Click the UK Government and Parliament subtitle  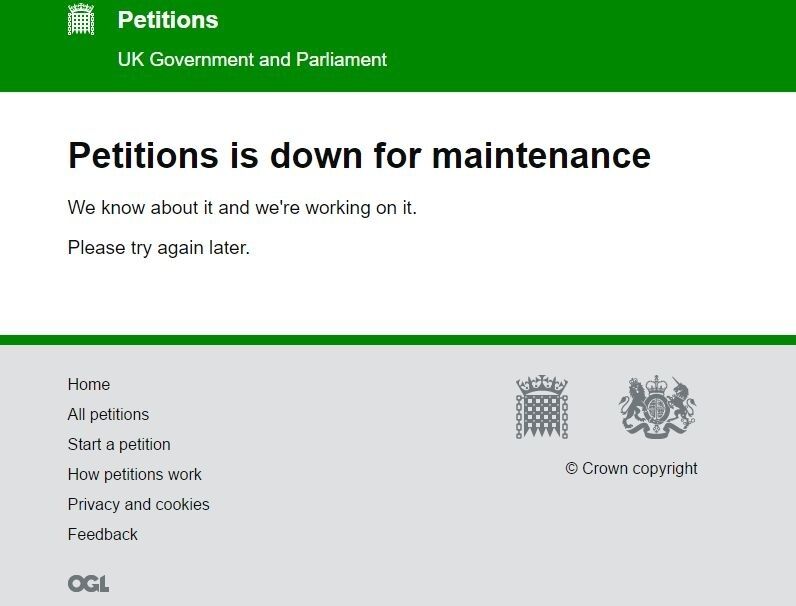tap(252, 60)
